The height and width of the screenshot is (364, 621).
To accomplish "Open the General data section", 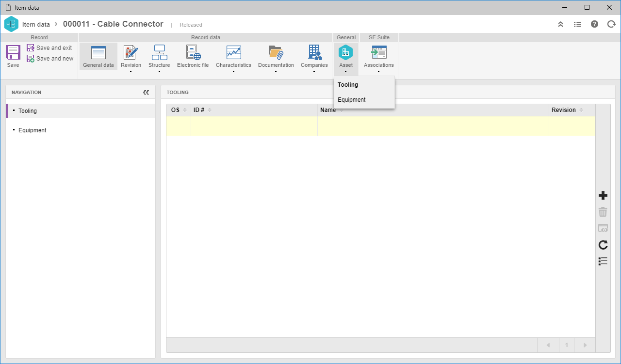I will (x=98, y=56).
